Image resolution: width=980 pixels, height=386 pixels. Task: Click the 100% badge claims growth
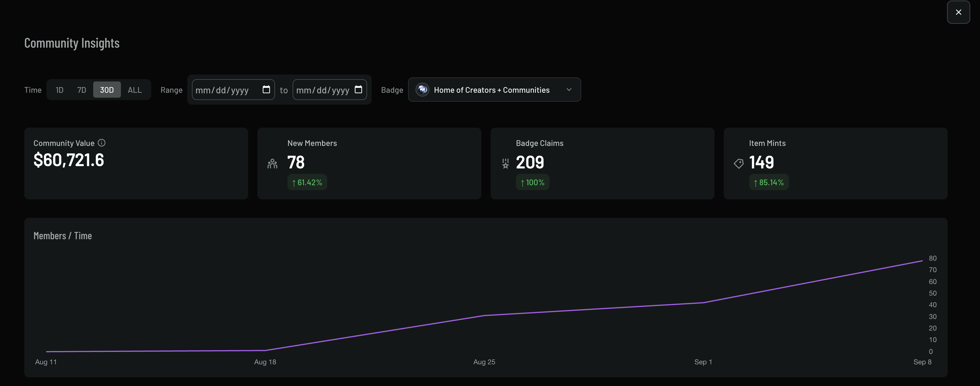pos(532,183)
